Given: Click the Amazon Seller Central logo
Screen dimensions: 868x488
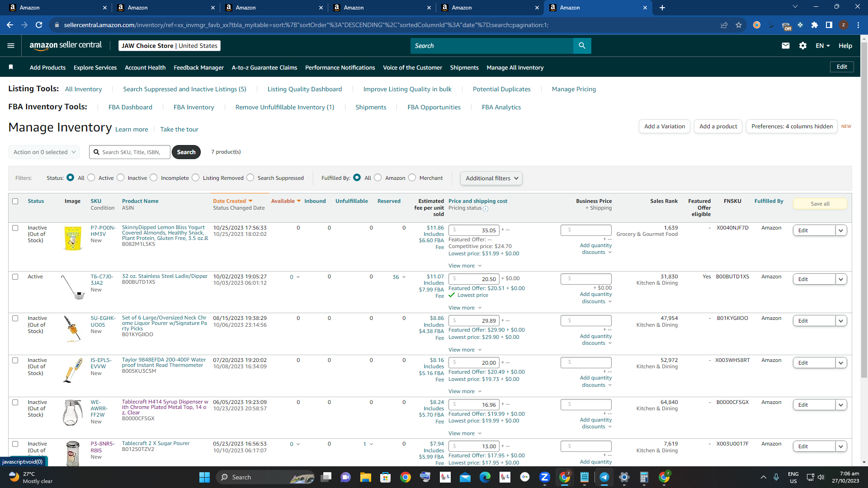Looking at the screenshot, I should [66, 45].
